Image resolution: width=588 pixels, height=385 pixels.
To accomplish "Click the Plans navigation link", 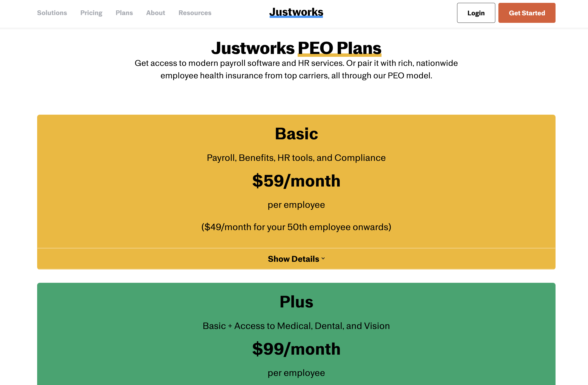I will [124, 13].
